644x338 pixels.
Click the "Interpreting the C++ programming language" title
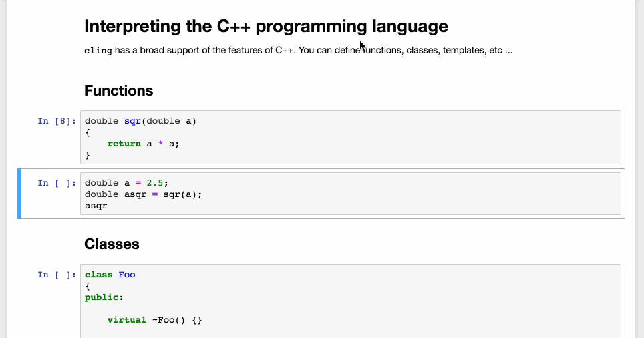pyautogui.click(x=266, y=27)
